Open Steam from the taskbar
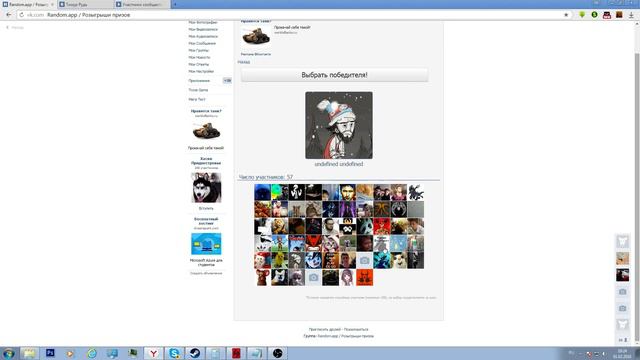Screen dimensions: 640x360 [195, 353]
